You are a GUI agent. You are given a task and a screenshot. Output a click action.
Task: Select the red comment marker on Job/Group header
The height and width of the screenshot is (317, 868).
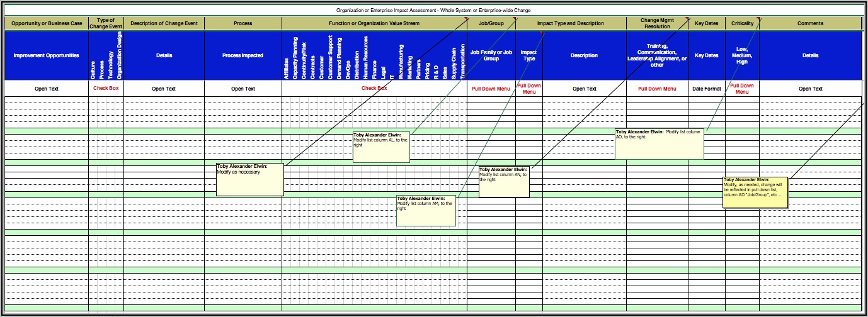tap(514, 19)
